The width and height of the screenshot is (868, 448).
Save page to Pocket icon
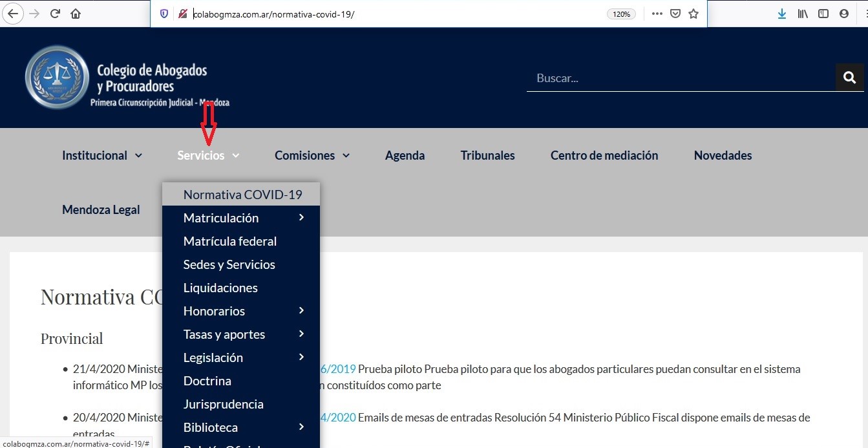pos(675,14)
